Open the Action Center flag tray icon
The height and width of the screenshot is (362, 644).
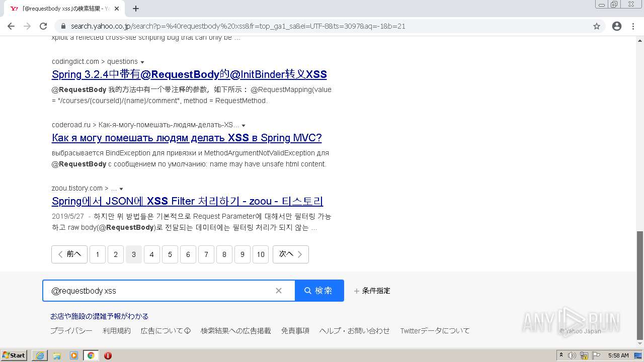596,355
